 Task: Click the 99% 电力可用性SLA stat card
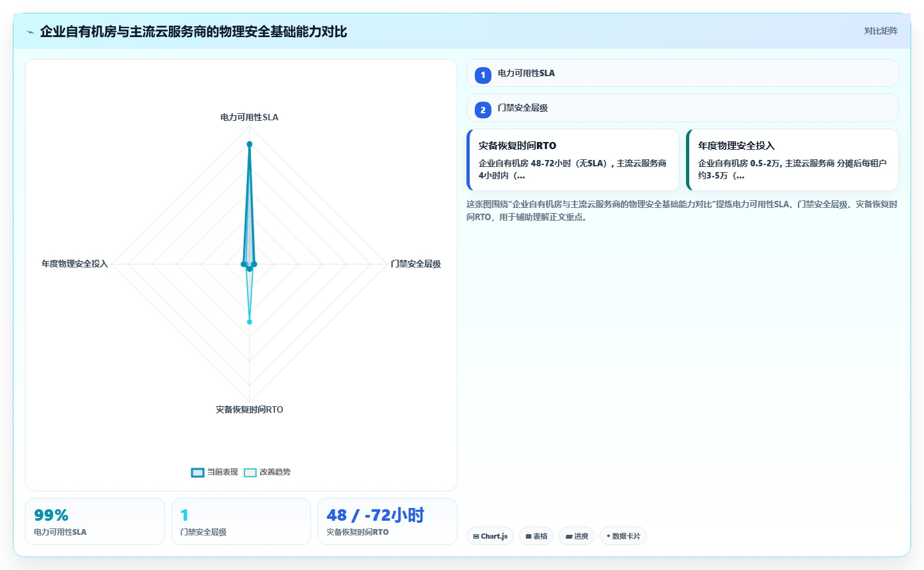tap(95, 521)
